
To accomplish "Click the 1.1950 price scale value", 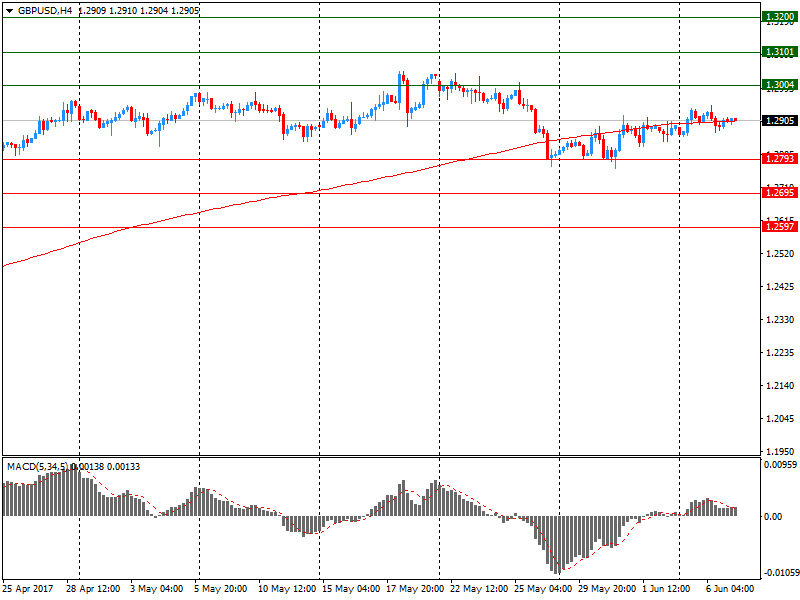I will point(780,452).
